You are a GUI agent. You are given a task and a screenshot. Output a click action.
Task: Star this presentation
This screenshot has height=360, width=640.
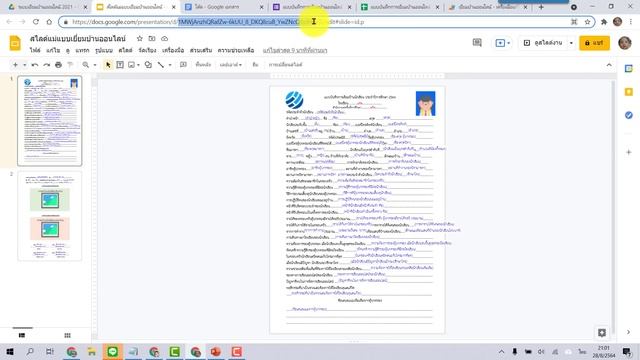(x=140, y=38)
